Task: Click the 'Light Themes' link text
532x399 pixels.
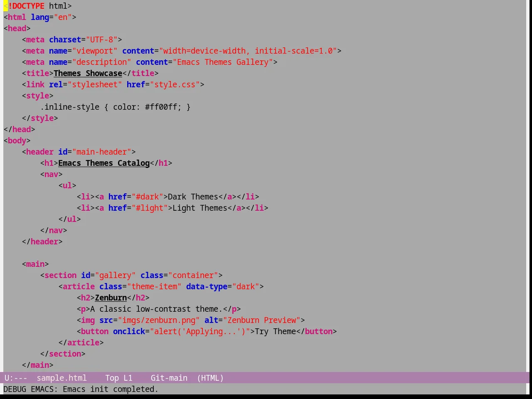Action: pos(200,208)
